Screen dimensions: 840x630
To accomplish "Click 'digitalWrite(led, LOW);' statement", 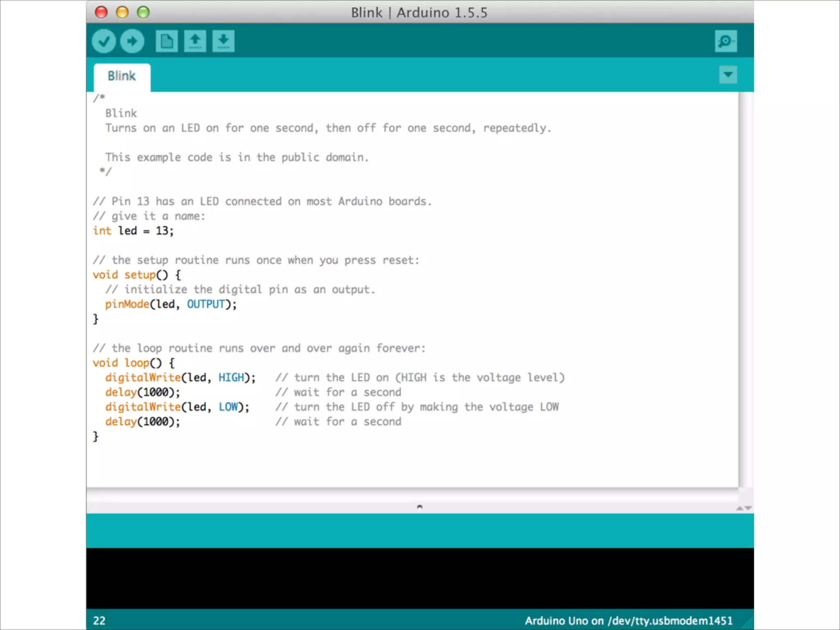I will coord(177,407).
